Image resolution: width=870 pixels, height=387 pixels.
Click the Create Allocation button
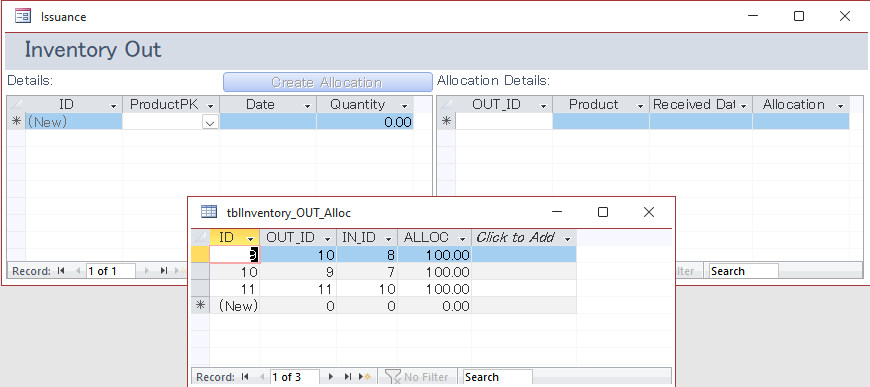327,82
